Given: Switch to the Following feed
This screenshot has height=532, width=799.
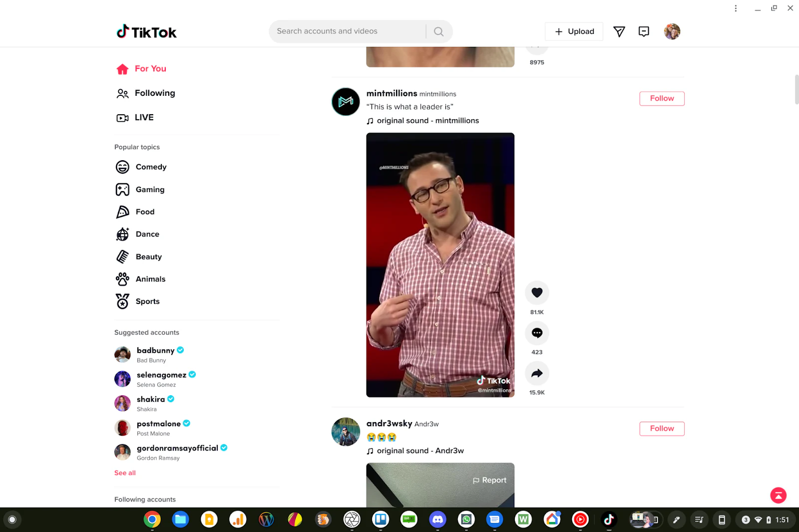Looking at the screenshot, I should click(146, 93).
